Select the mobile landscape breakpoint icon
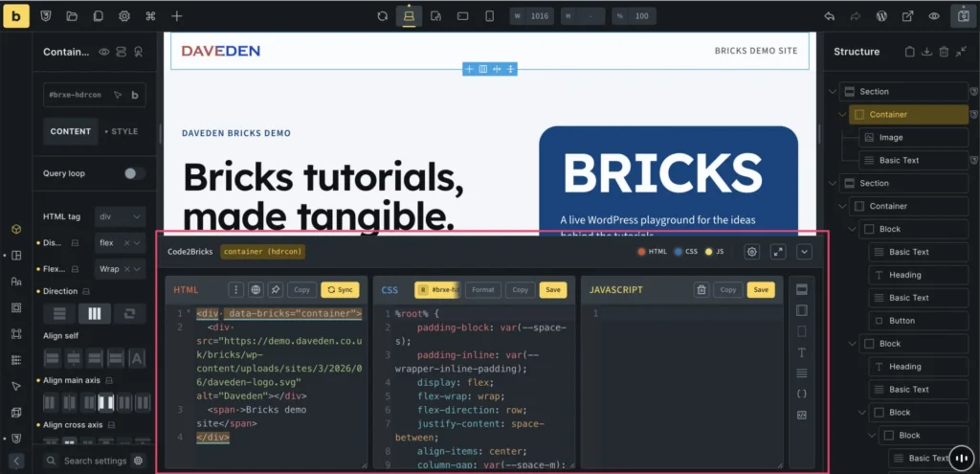 click(x=463, y=16)
